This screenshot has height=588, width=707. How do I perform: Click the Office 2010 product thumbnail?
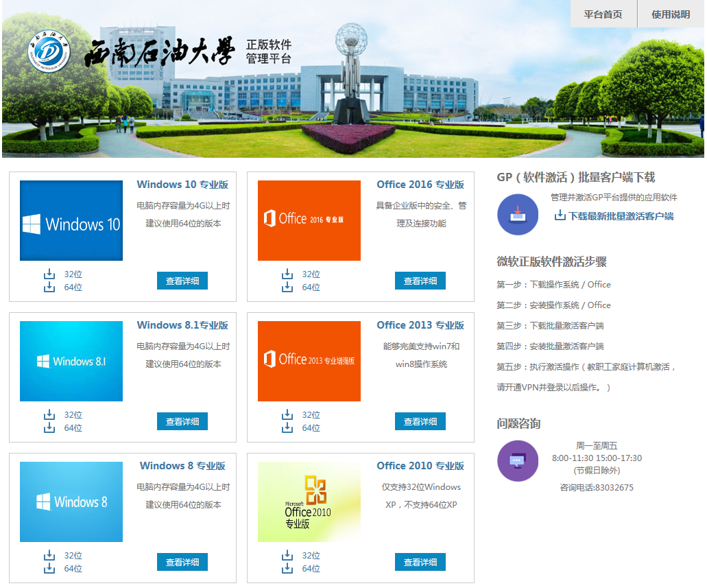[309, 502]
